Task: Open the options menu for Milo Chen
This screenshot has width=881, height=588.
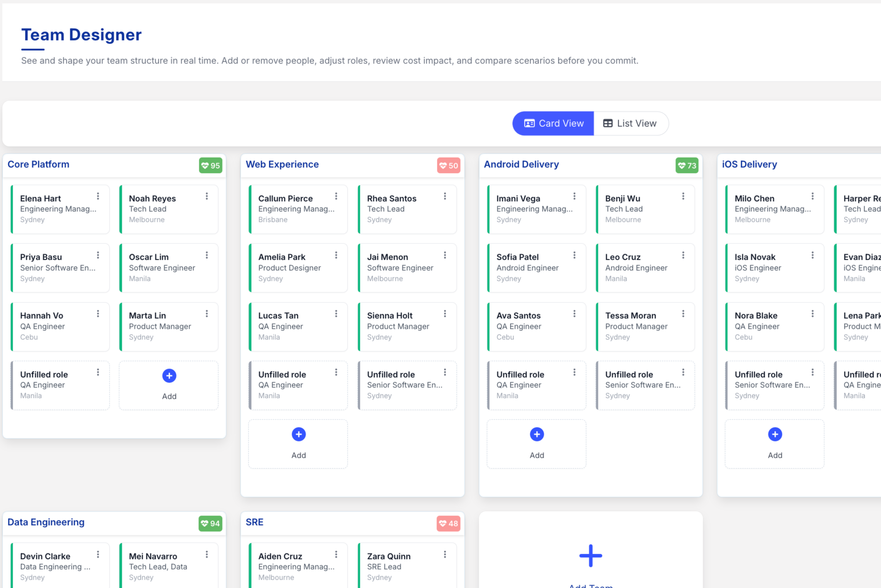Action: point(812,196)
